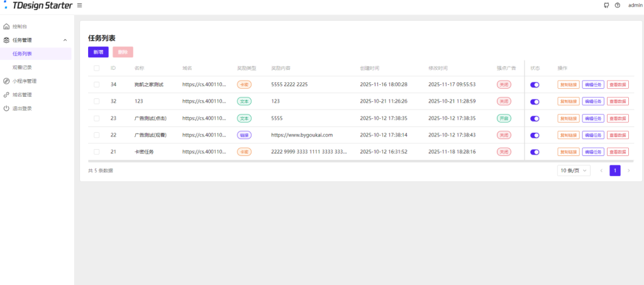Open the GitHub icon in the header
This screenshot has width=644, height=285.
coord(606,5)
